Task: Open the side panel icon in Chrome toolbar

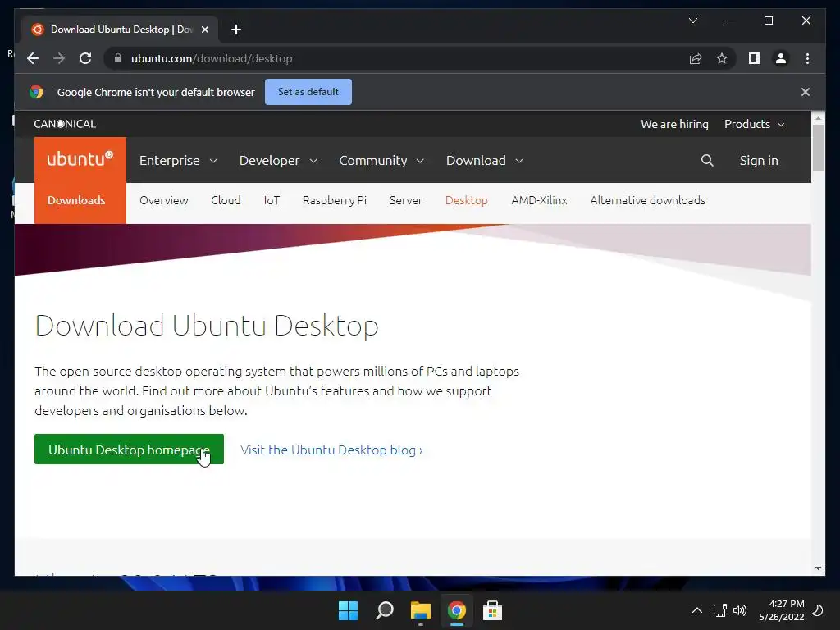Action: 755,58
